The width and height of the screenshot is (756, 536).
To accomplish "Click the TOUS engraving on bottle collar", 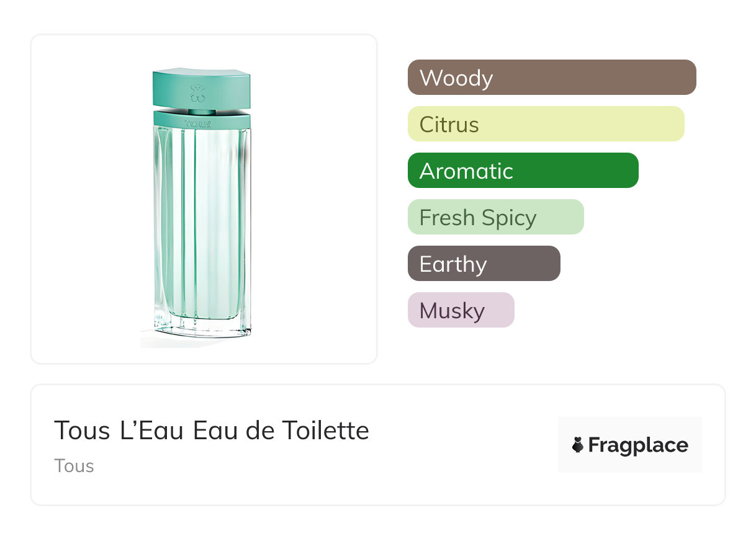I will [197, 123].
